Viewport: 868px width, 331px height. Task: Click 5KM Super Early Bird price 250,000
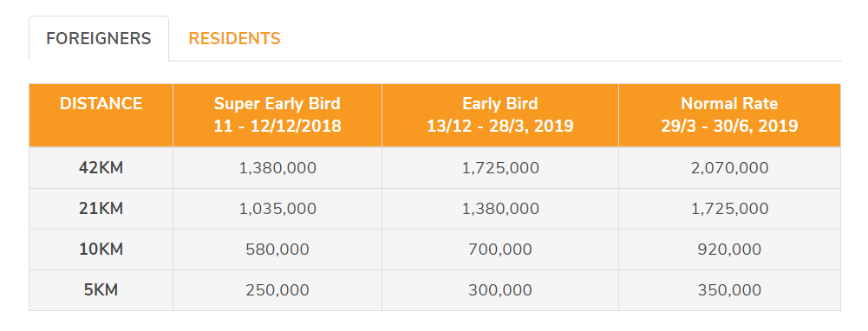277,290
